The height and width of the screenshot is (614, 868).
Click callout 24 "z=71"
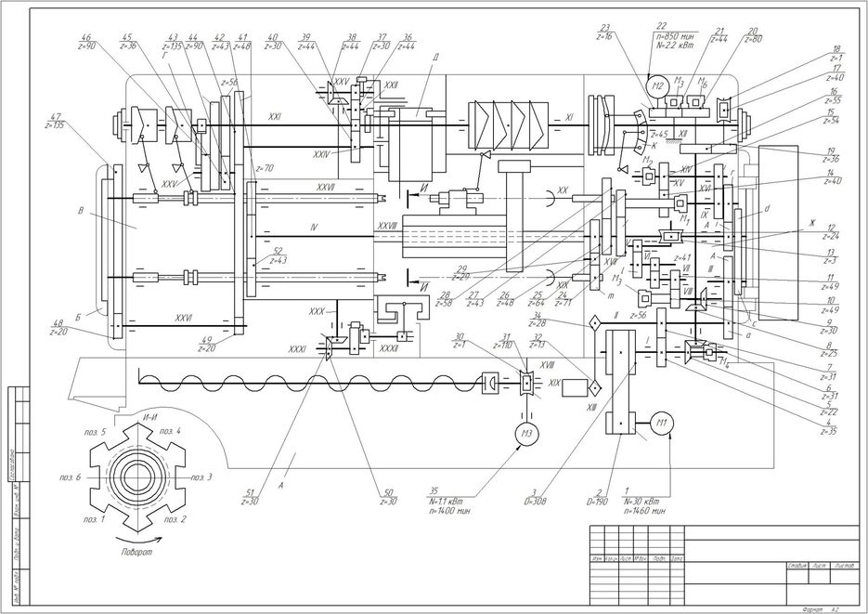(x=564, y=299)
